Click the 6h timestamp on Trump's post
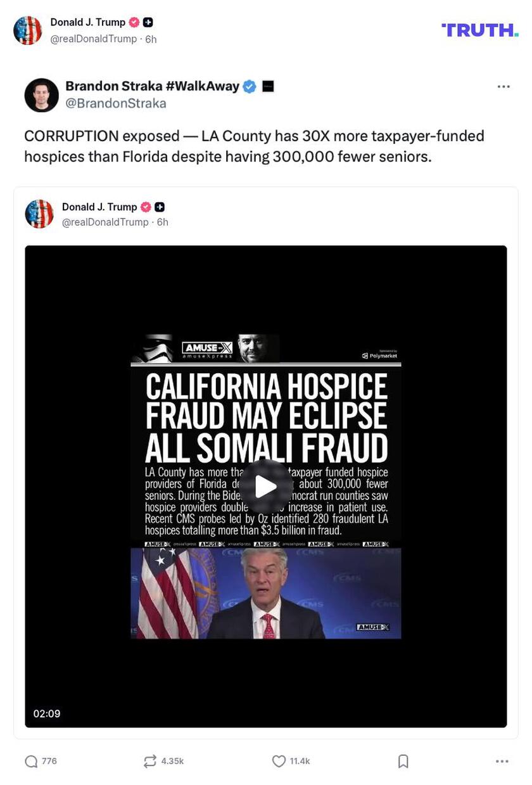The image size is (532, 785). point(148,39)
